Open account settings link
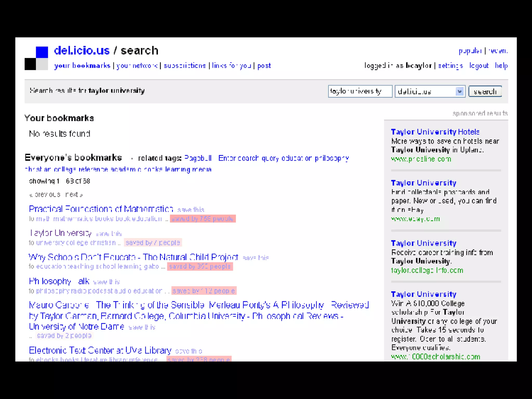The image size is (532, 399). coord(450,66)
